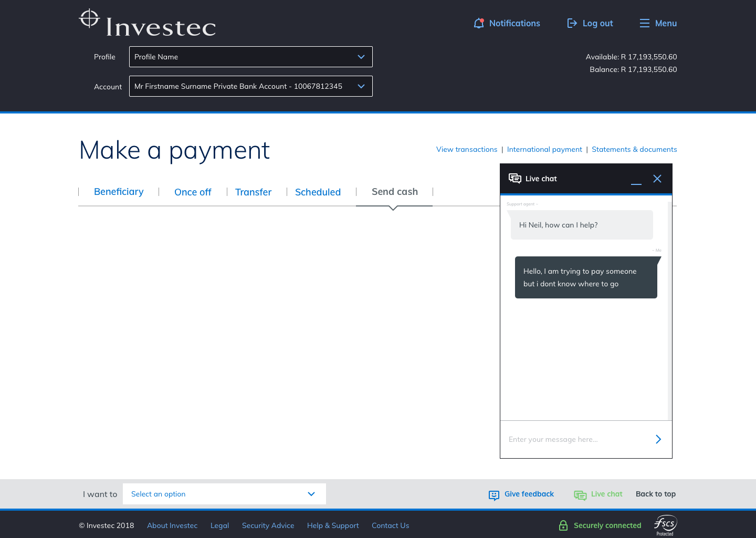The height and width of the screenshot is (538, 756).
Task: Open the Account selection dropdown
Action: (250, 86)
